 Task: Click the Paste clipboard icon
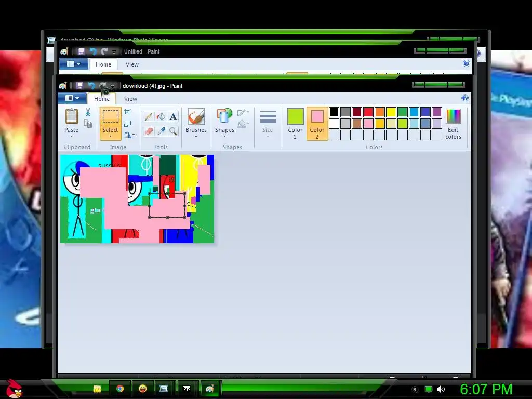coord(72,116)
